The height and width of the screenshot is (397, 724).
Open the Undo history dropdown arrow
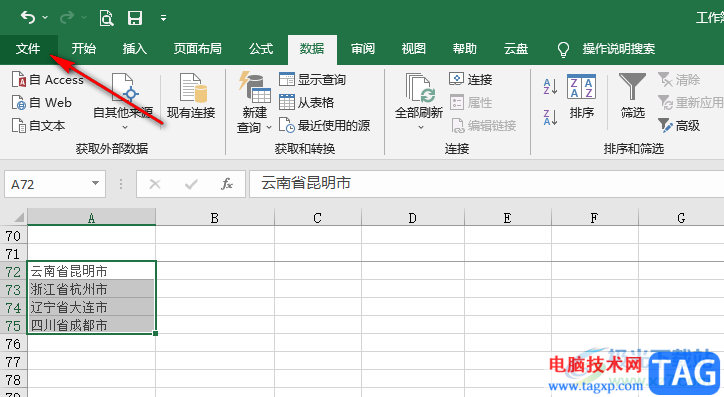tap(45, 18)
